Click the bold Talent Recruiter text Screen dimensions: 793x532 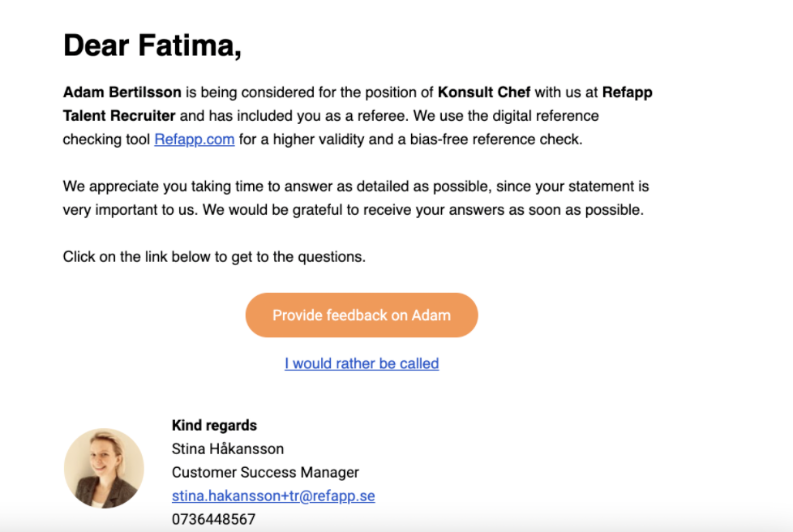[x=119, y=116]
